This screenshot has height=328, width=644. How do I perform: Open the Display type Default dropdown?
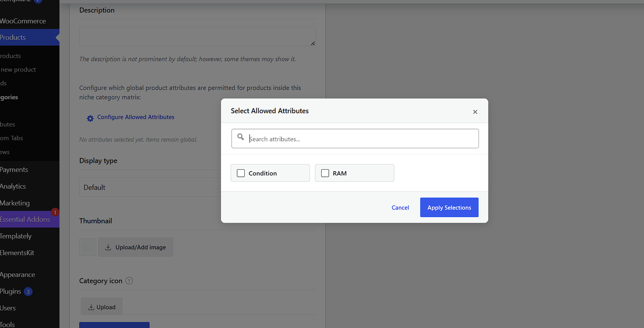pos(150,187)
